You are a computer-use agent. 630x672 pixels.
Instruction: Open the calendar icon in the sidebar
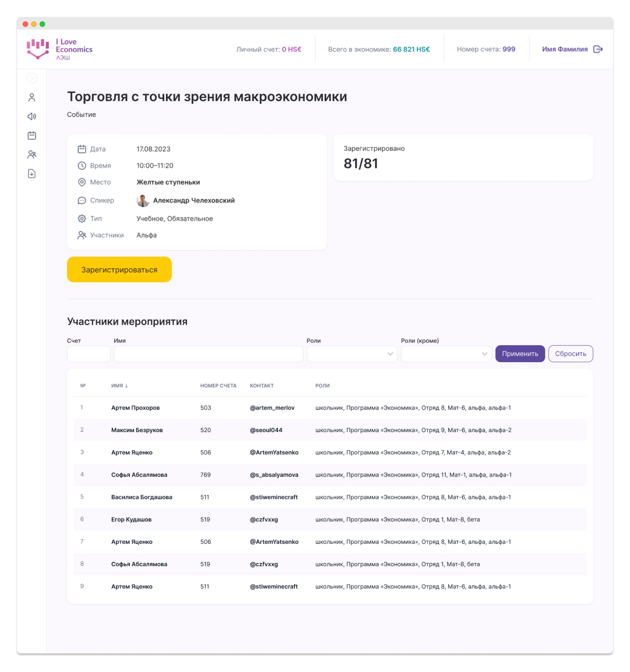click(32, 135)
